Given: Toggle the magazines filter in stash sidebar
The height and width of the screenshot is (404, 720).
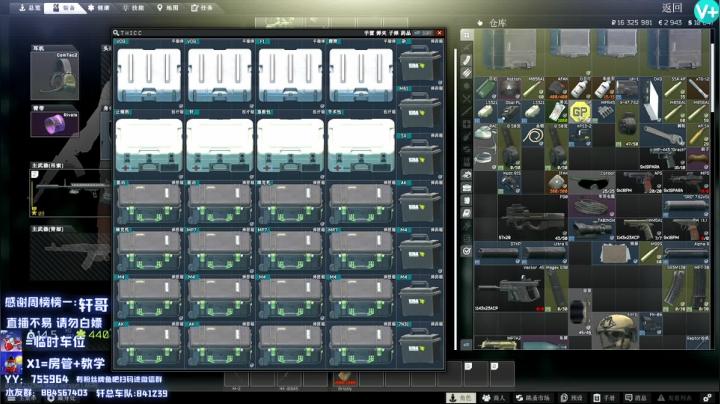Looking at the screenshot, I should pos(467,61).
